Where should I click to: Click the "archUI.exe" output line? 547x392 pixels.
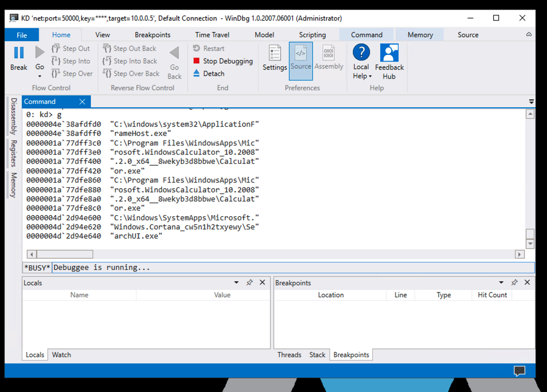point(136,236)
